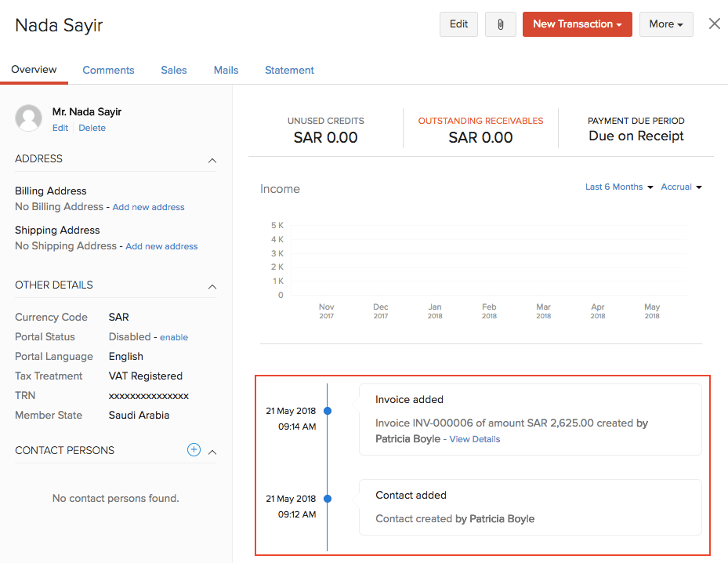Go to the Statement tab
The height and width of the screenshot is (563, 728).
tap(289, 70)
